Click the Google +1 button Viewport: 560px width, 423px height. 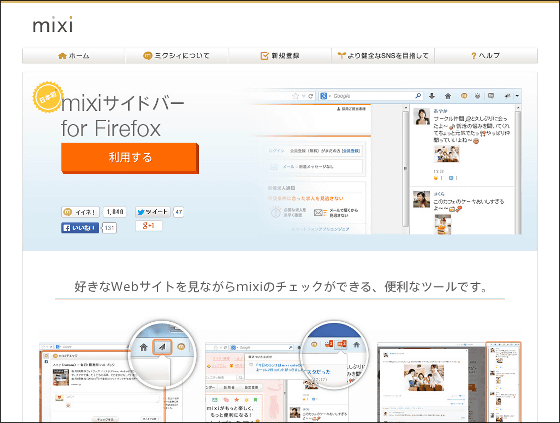(x=149, y=225)
